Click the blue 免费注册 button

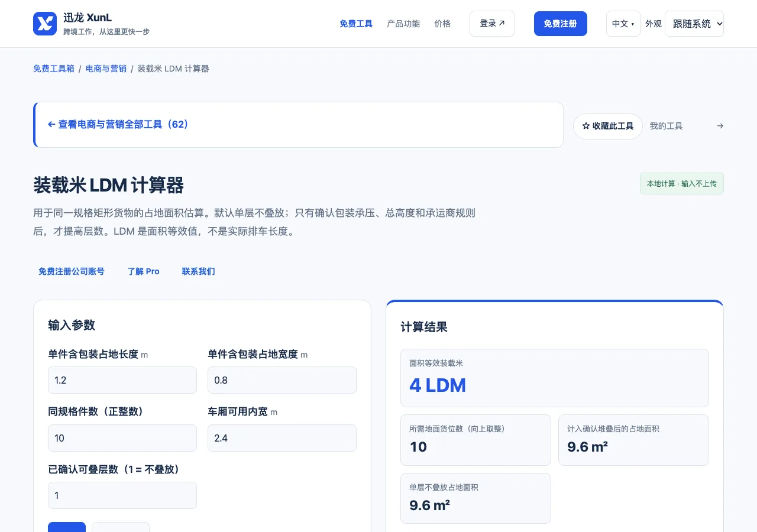point(561,24)
